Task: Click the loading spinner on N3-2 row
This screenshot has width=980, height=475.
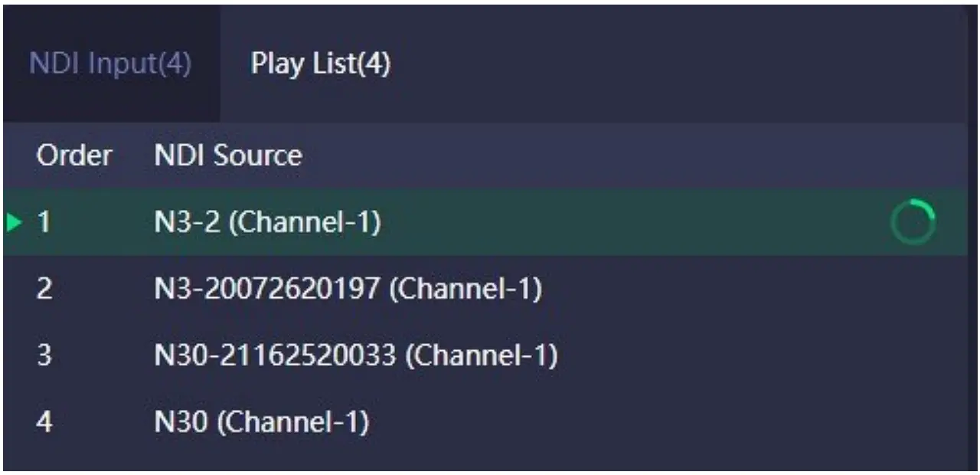Action: [913, 223]
